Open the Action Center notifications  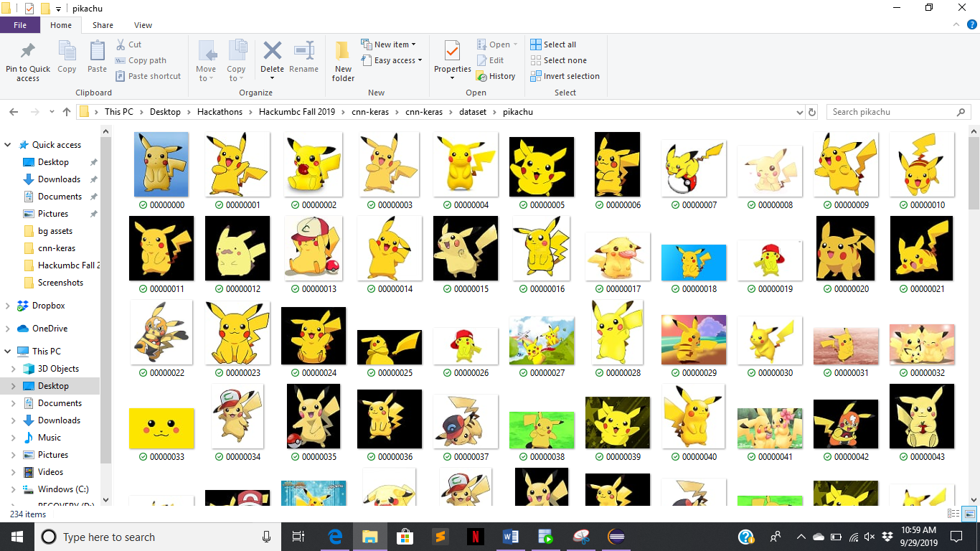[956, 537]
